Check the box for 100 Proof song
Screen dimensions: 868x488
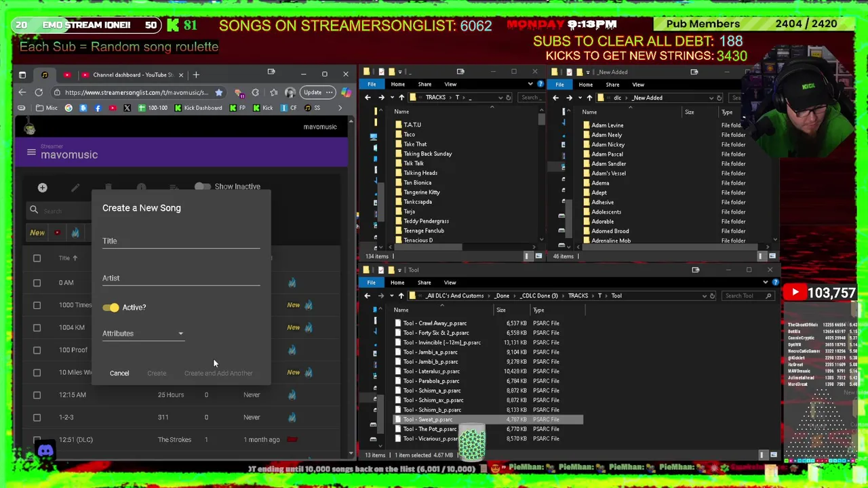pos(37,350)
